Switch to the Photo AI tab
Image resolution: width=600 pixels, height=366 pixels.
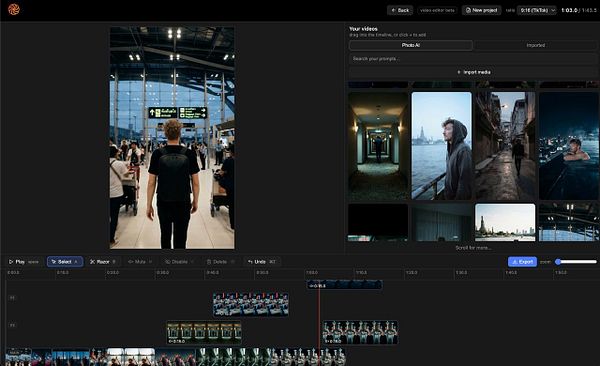(411, 45)
